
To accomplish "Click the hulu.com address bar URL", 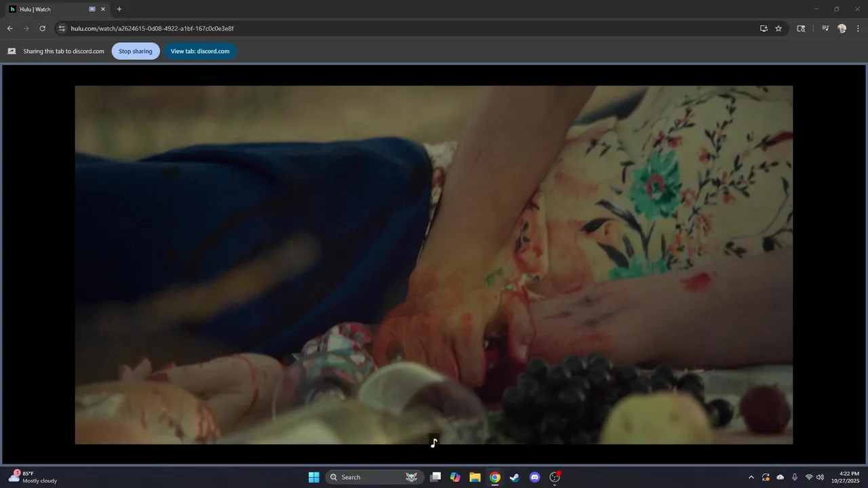I will tap(152, 28).
